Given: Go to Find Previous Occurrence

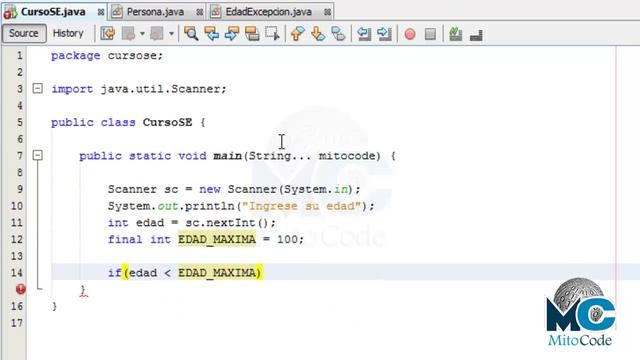Looking at the screenshot, I should click(211, 33).
